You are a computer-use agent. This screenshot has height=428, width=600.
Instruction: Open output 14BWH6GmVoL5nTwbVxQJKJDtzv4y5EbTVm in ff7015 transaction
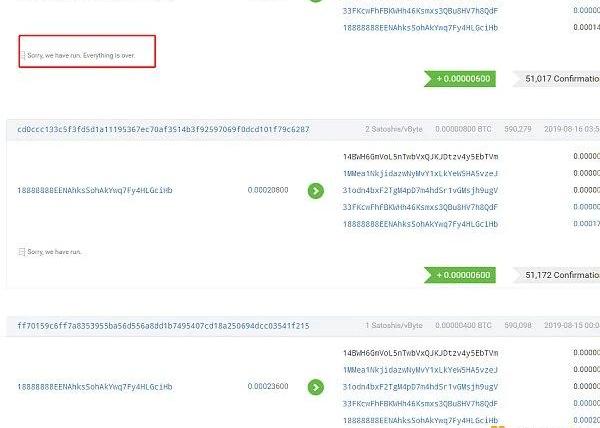coord(421,353)
